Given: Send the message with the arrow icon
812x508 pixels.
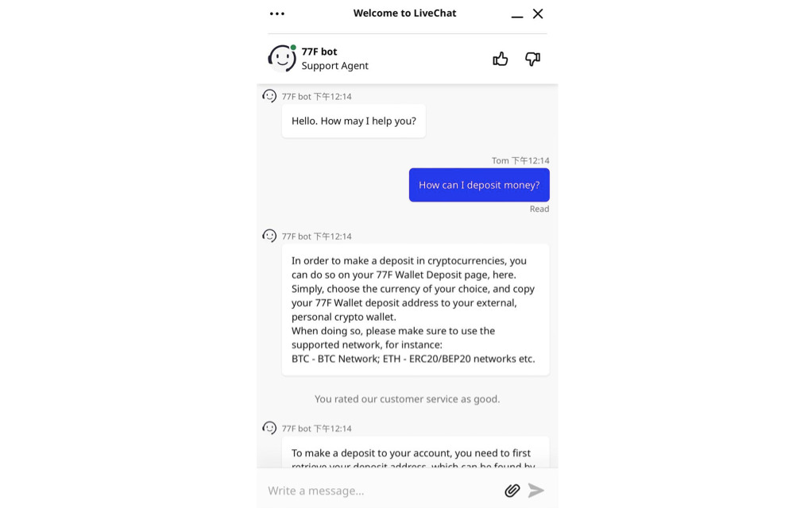Looking at the screenshot, I should coord(536,491).
